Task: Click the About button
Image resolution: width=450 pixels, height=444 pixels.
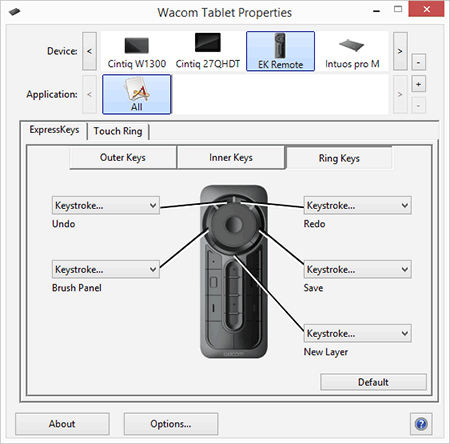Action: [62, 424]
